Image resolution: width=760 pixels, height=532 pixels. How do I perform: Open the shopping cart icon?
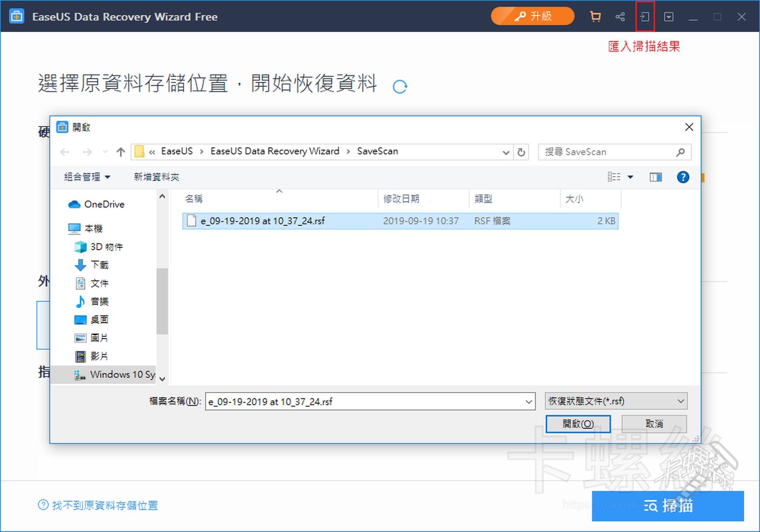[595, 17]
